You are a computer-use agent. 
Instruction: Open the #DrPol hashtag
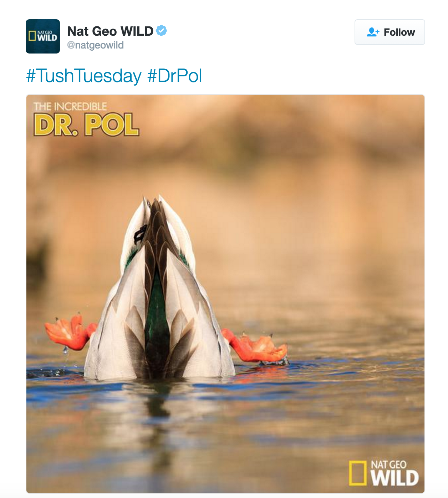point(175,76)
